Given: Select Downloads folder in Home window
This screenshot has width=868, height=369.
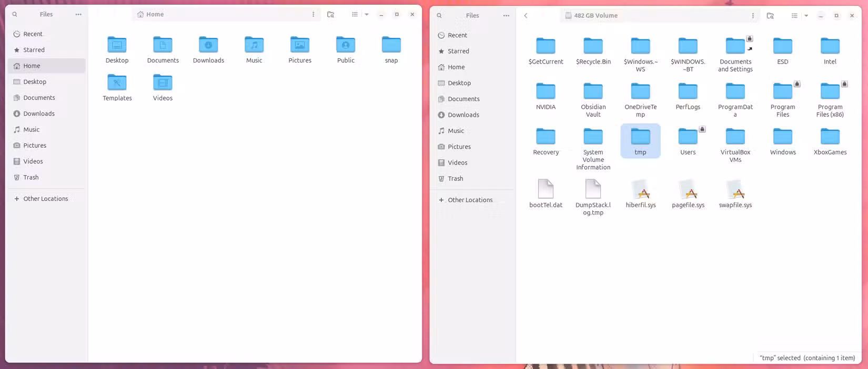Looking at the screenshot, I should click(208, 49).
